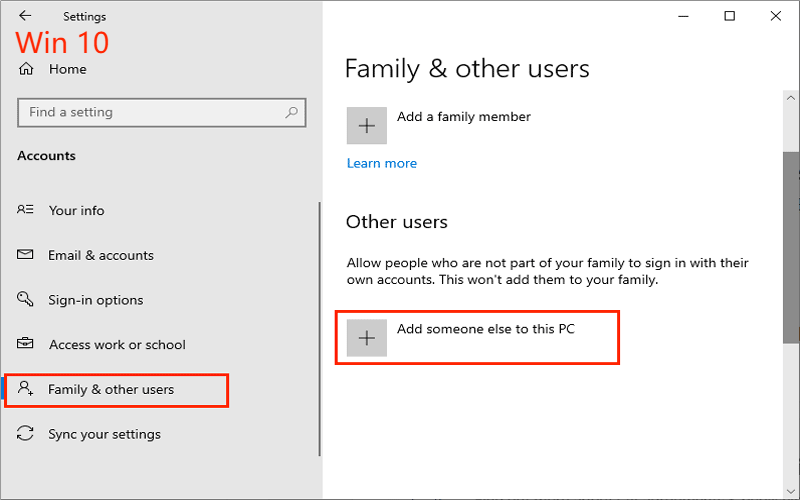Click the Sync your settings arrows icon
This screenshot has height=500, width=800.
25,434
